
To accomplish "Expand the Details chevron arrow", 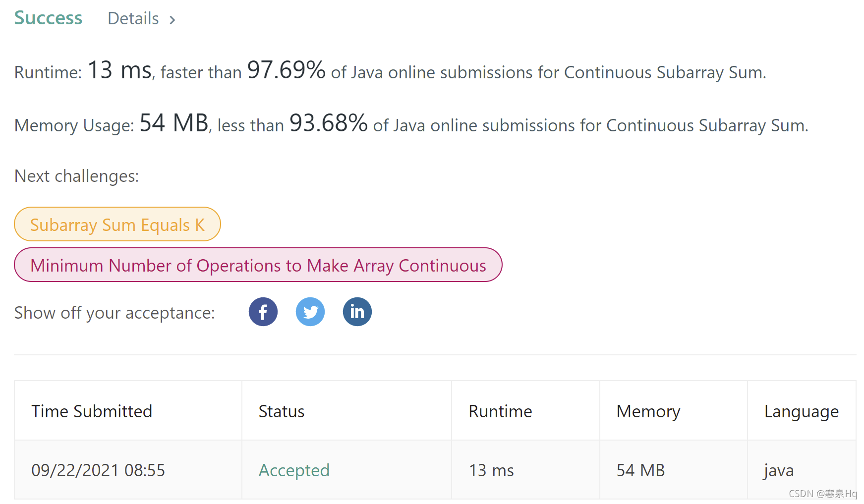I will (x=173, y=20).
